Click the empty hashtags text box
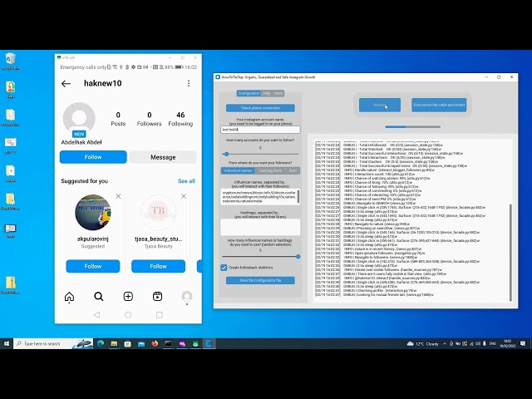The image size is (532, 399). 260,227
